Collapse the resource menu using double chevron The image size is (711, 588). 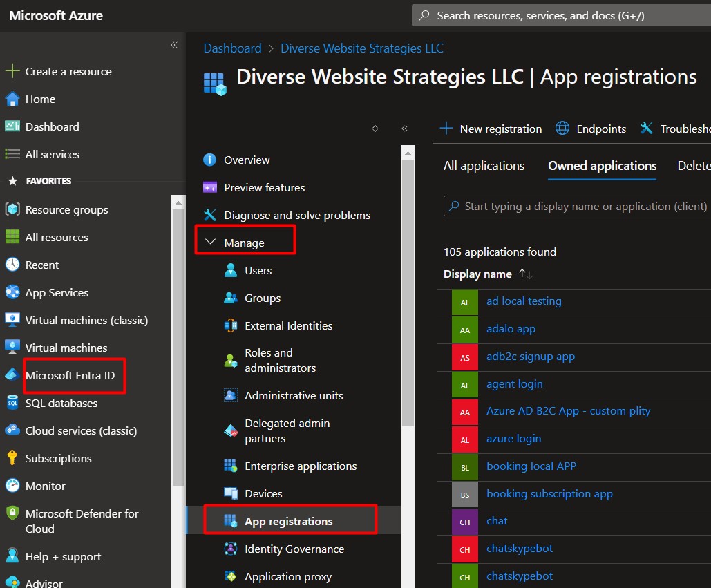405,129
